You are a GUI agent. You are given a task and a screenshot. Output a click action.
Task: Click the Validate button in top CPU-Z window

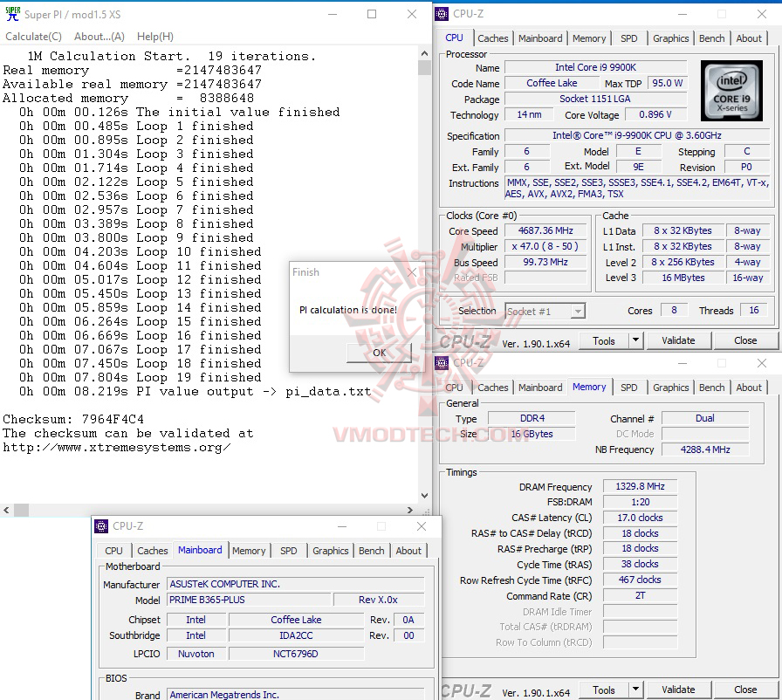(x=678, y=340)
